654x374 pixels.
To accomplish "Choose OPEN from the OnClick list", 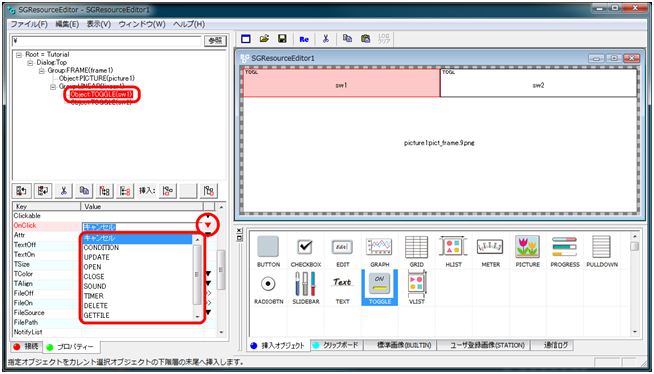I will click(x=137, y=267).
